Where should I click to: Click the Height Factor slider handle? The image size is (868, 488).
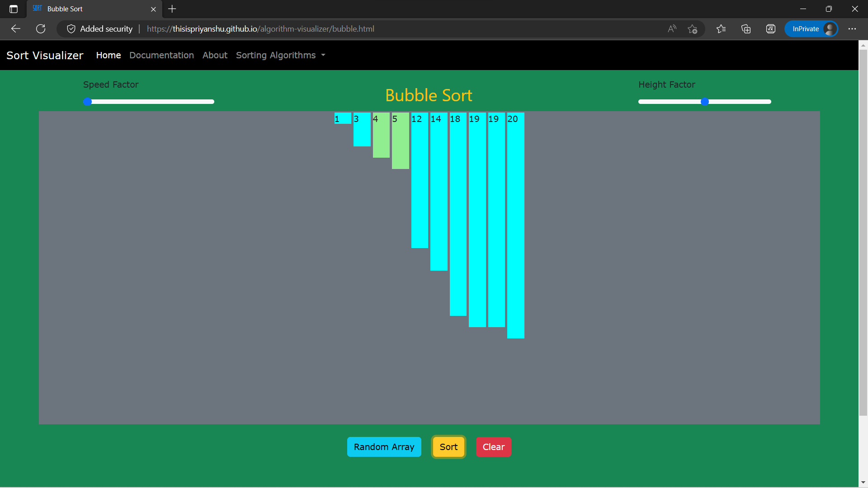tap(705, 102)
